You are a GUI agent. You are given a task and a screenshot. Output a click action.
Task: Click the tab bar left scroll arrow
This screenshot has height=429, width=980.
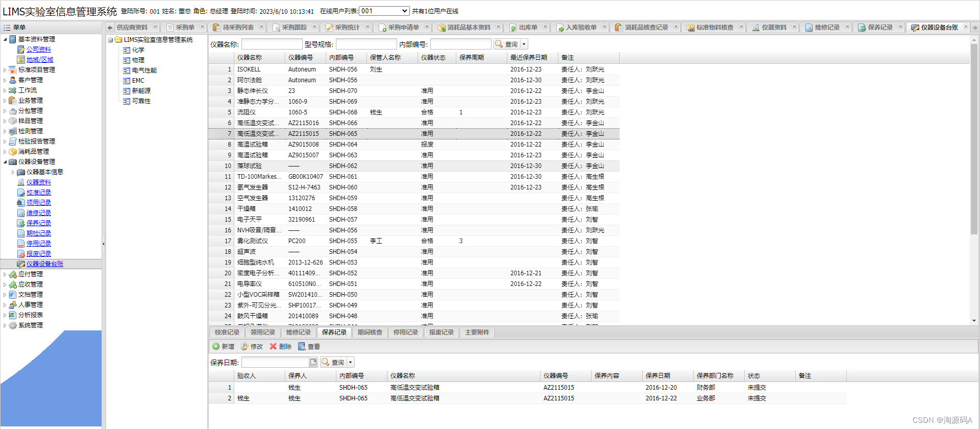click(x=110, y=28)
